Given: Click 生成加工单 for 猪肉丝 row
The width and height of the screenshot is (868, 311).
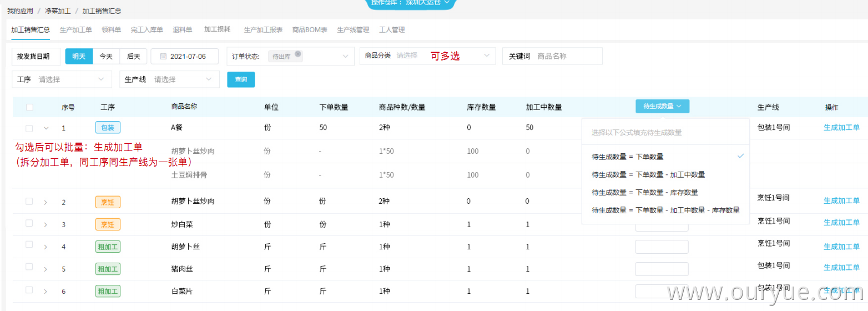Looking at the screenshot, I should pyautogui.click(x=841, y=268).
